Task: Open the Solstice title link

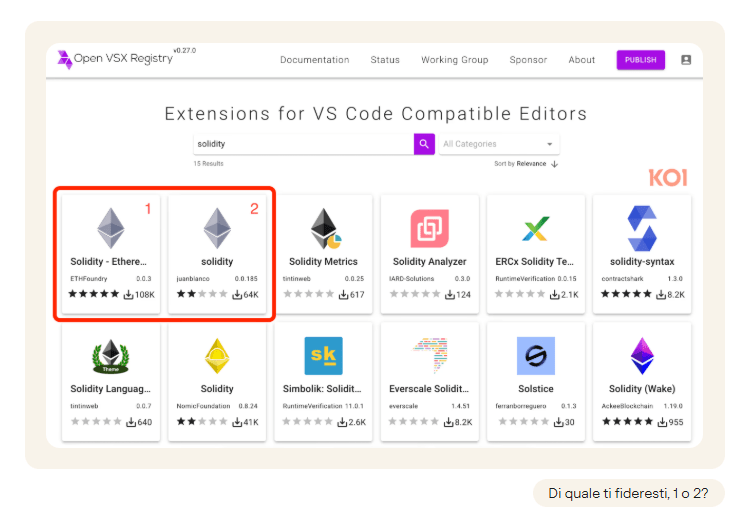Action: 535,388
